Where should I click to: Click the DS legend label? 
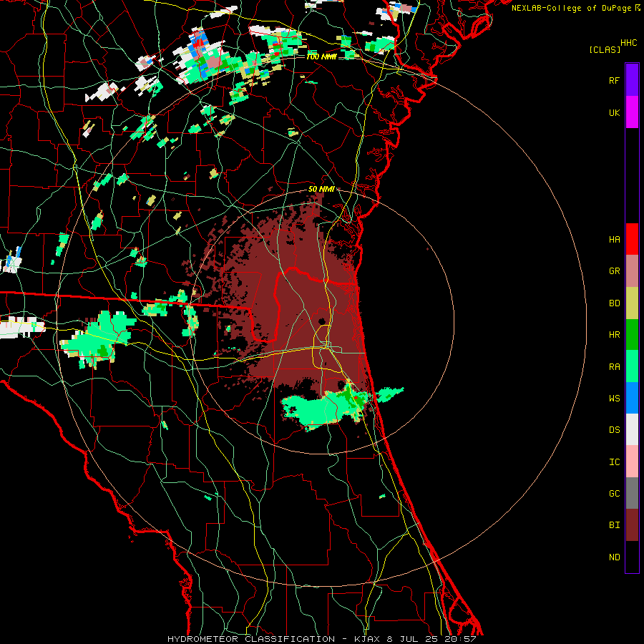tap(614, 430)
